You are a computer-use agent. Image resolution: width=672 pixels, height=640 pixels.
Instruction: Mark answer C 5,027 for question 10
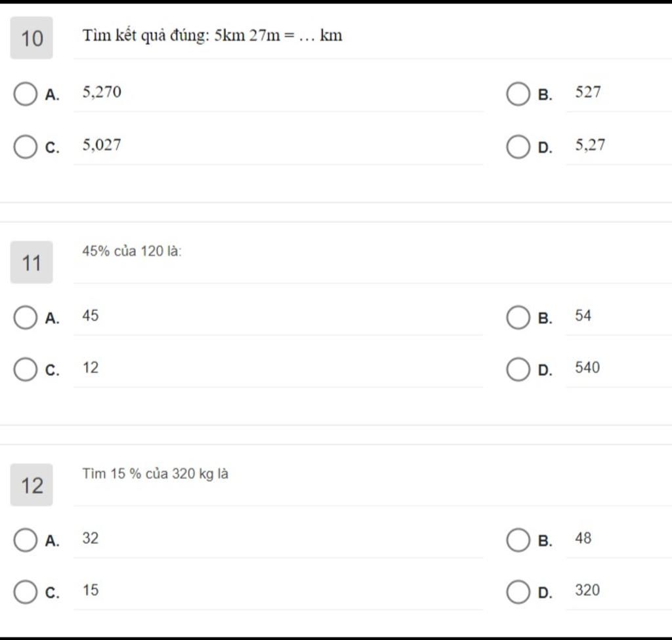point(26,147)
